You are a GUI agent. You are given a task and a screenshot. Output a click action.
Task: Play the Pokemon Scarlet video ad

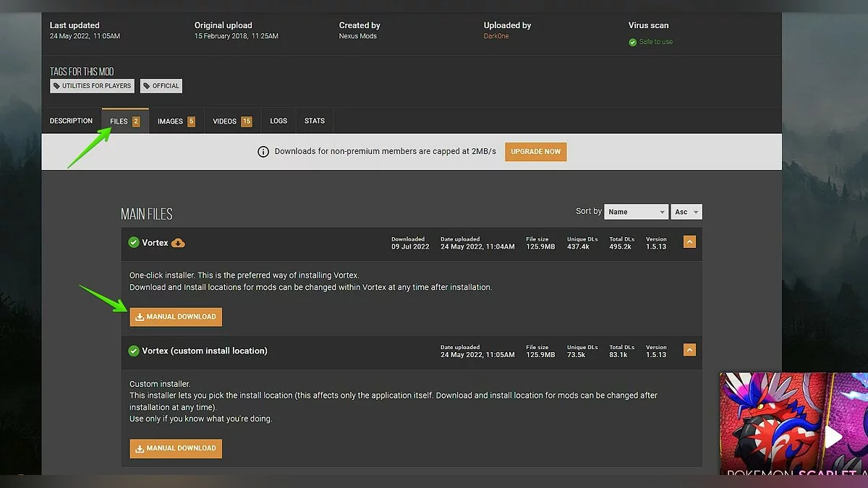[x=833, y=437]
